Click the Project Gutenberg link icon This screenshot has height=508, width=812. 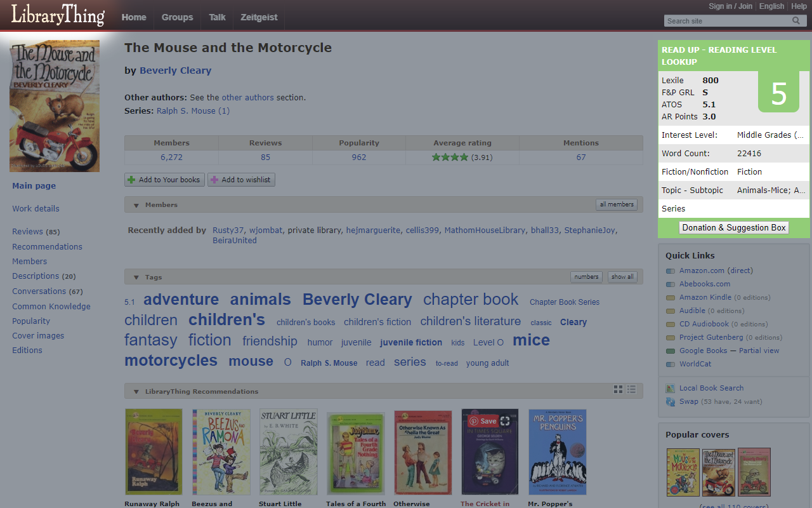671,338
